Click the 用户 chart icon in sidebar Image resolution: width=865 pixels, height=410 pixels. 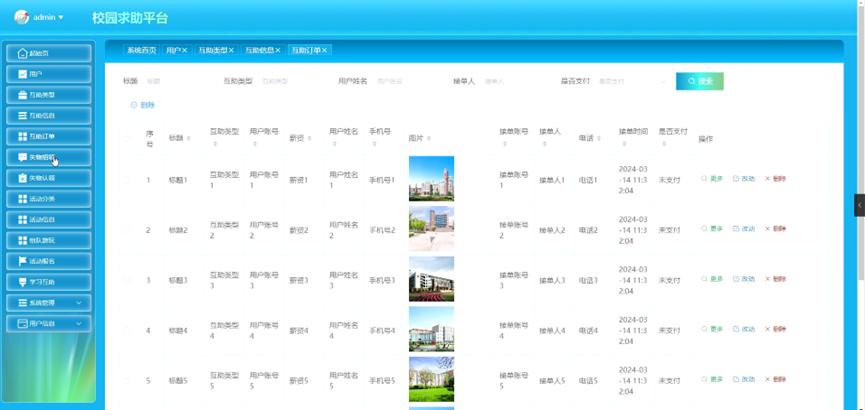22,74
